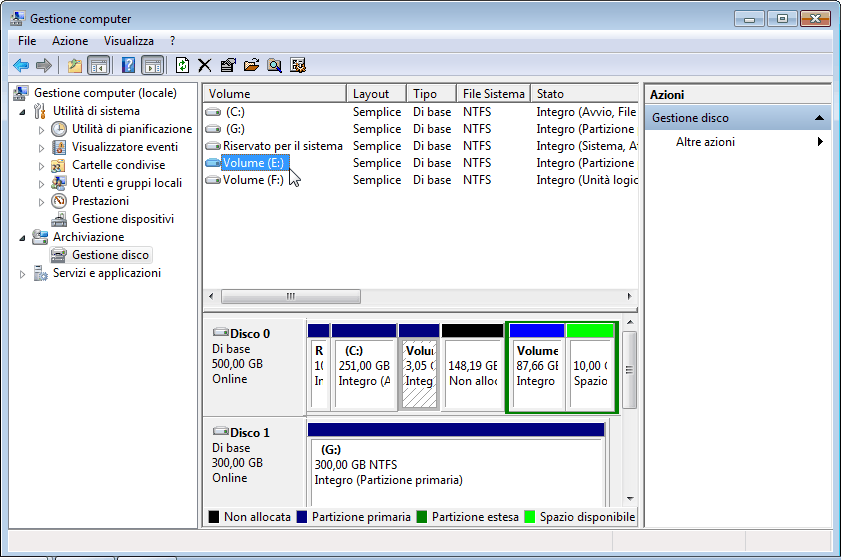
Task: Collapse the Archiviazione tree node
Action: (23, 237)
